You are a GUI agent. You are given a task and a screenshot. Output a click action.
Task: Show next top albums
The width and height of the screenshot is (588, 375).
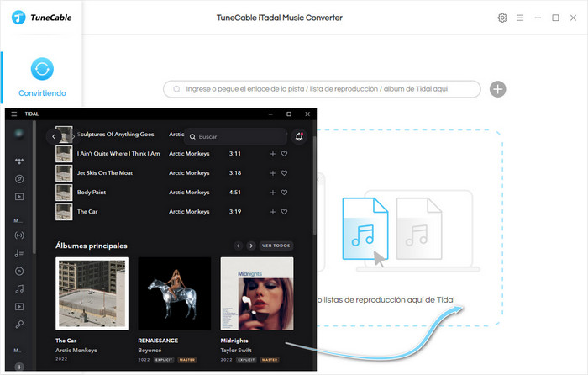(251, 246)
